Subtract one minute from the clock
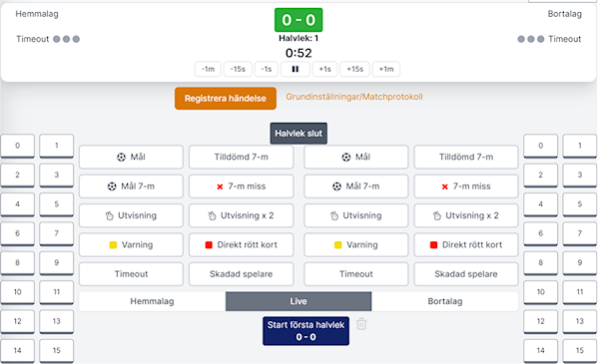The width and height of the screenshot is (599, 364). click(208, 69)
